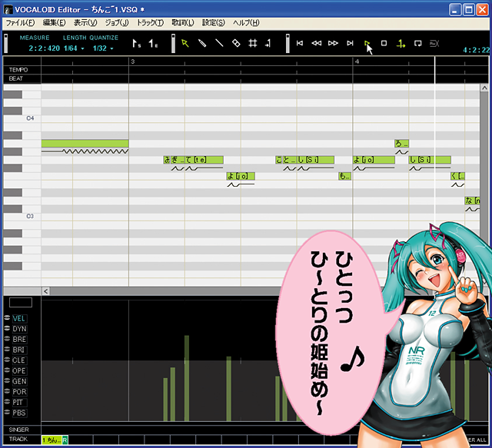This screenshot has width=492, height=448.
Task: Select POR control parameter
Action: coord(19,392)
